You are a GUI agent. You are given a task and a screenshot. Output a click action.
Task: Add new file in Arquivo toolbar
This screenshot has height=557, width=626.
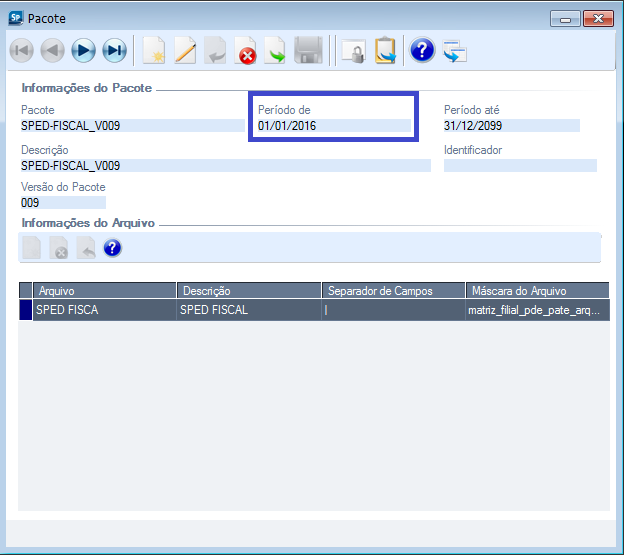tap(32, 248)
